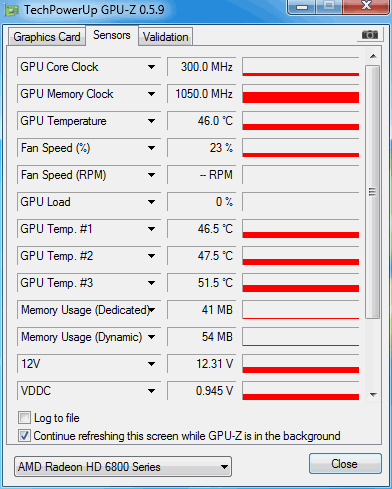Switch to the Graphics Card tab
392x489 pixels.
click(x=47, y=37)
